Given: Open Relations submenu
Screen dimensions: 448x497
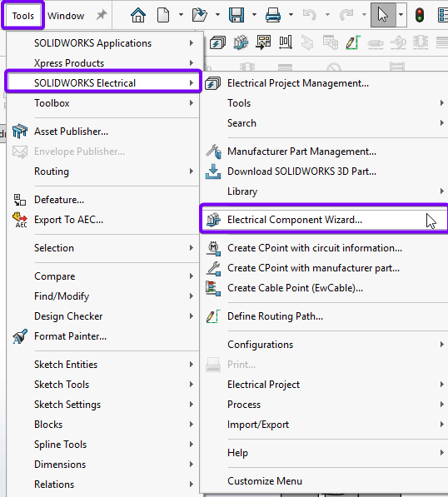Looking at the screenshot, I should pos(102,485).
